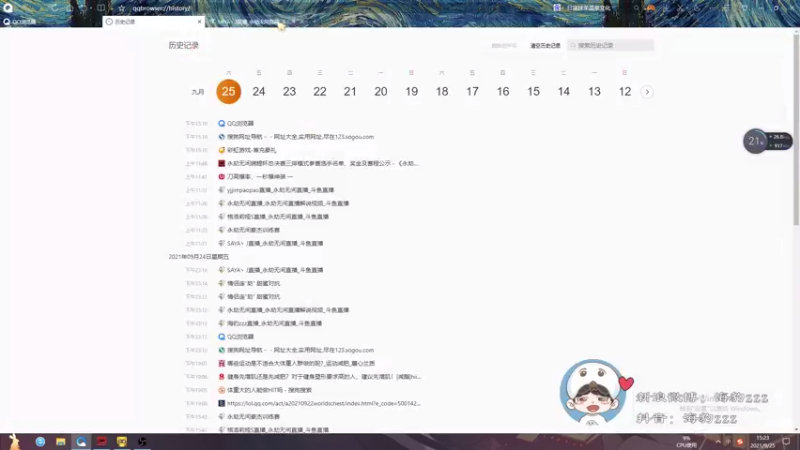Click the orange account avatar icon in the toolbar
Image resolution: width=800 pixels, height=450 pixels.
pos(651,8)
